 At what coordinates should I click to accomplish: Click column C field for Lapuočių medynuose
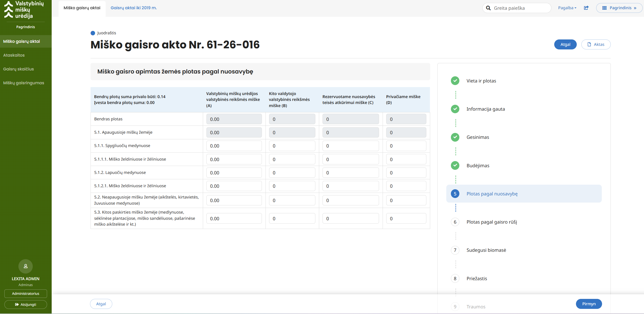click(351, 173)
